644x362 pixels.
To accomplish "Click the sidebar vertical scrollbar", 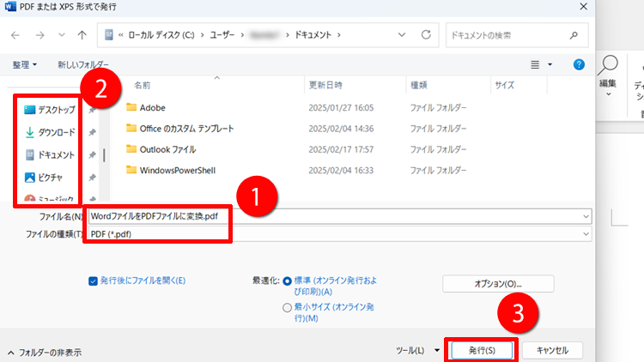I will coord(104,155).
